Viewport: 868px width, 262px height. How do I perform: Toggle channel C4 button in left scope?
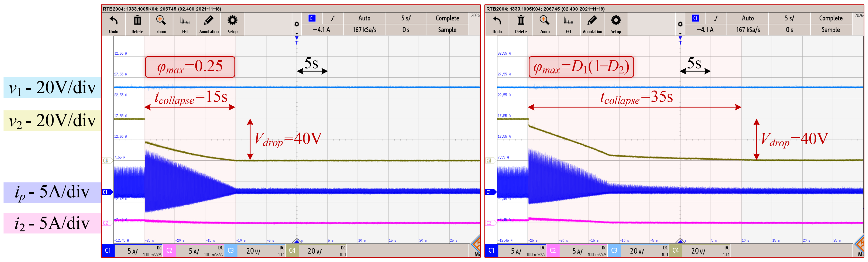pyautogui.click(x=292, y=251)
